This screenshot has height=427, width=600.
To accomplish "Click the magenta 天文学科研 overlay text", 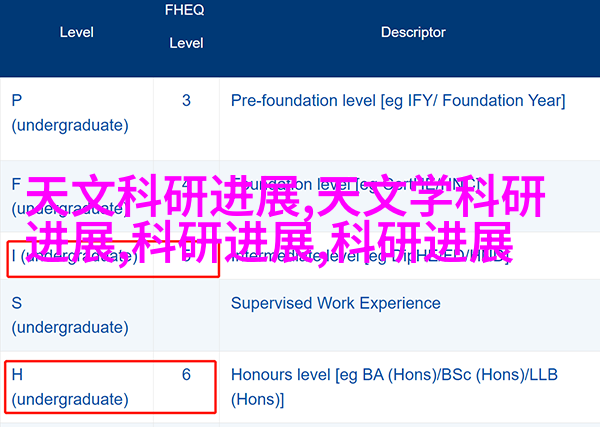I will click(x=430, y=196).
